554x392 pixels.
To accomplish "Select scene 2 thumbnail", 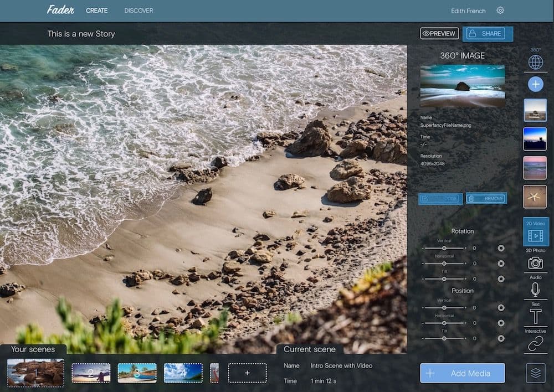I will click(91, 373).
